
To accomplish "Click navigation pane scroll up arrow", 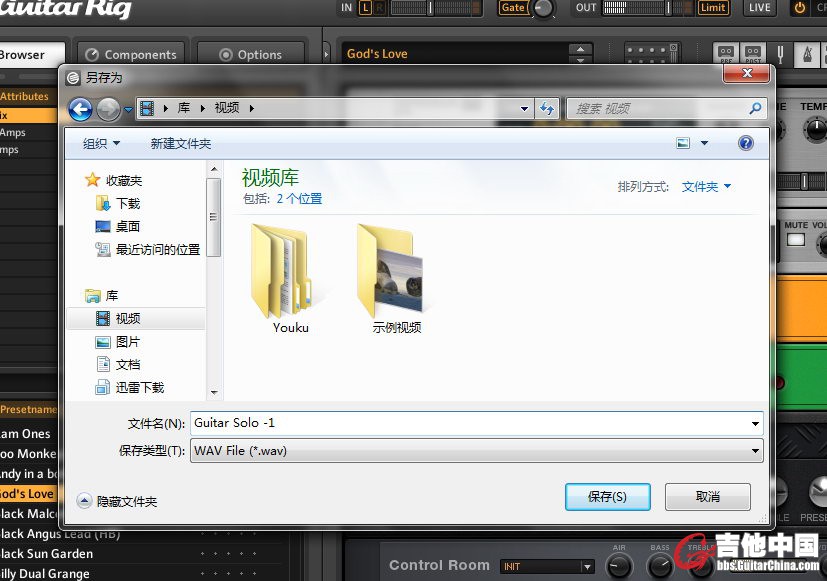I will pyautogui.click(x=214, y=169).
